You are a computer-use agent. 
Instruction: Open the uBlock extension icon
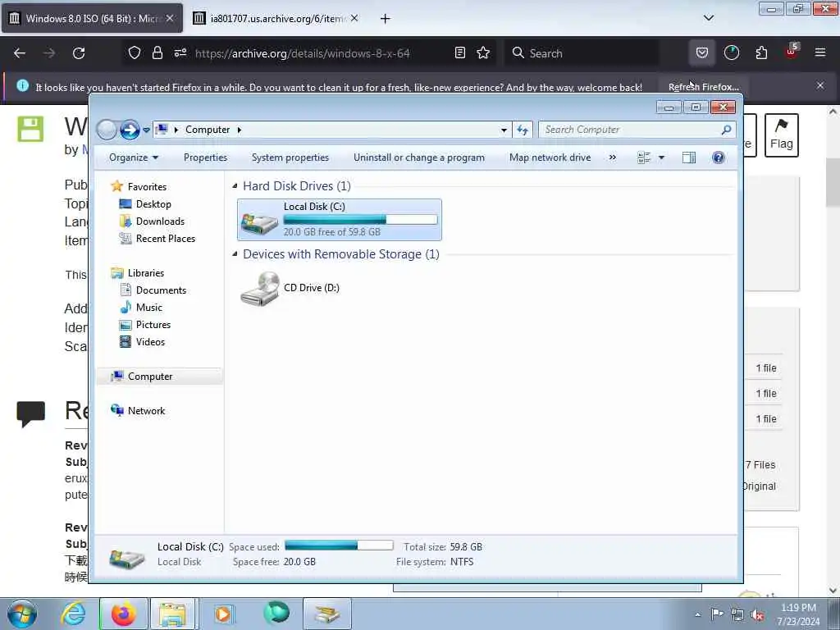click(792, 52)
